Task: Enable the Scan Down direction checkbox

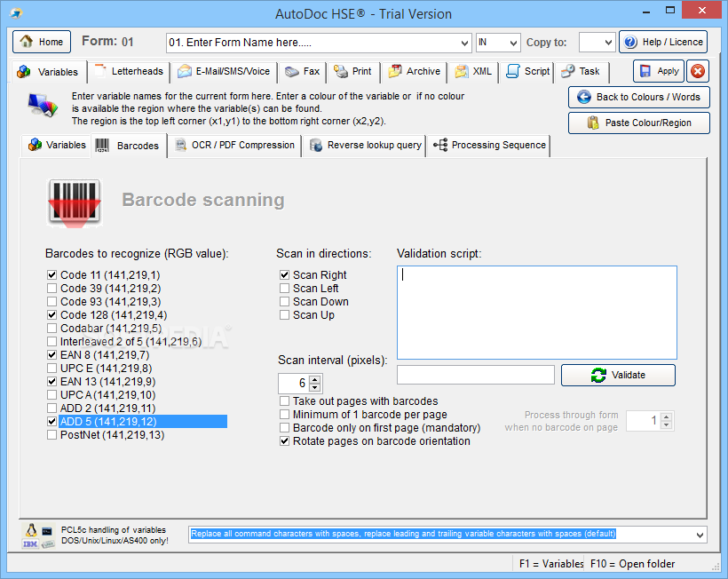Action: tap(285, 302)
